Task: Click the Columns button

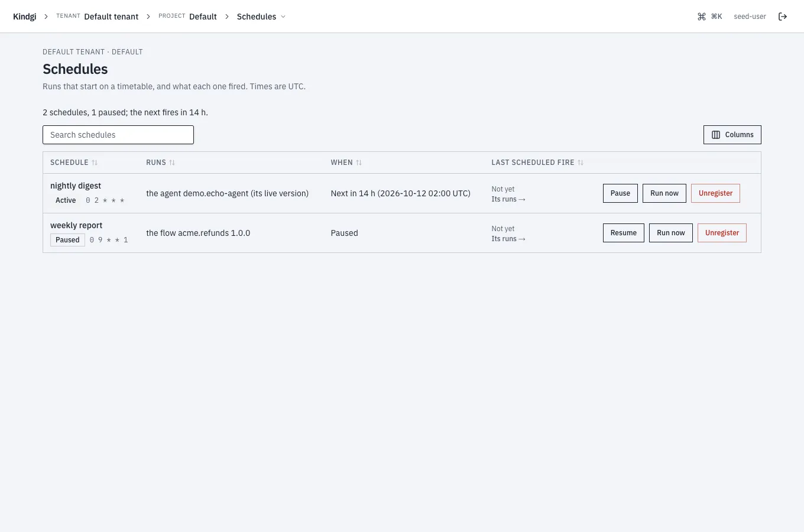Action: click(732, 135)
